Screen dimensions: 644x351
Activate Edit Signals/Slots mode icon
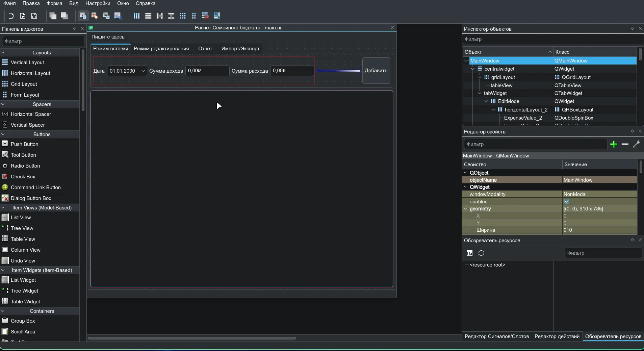click(x=95, y=16)
